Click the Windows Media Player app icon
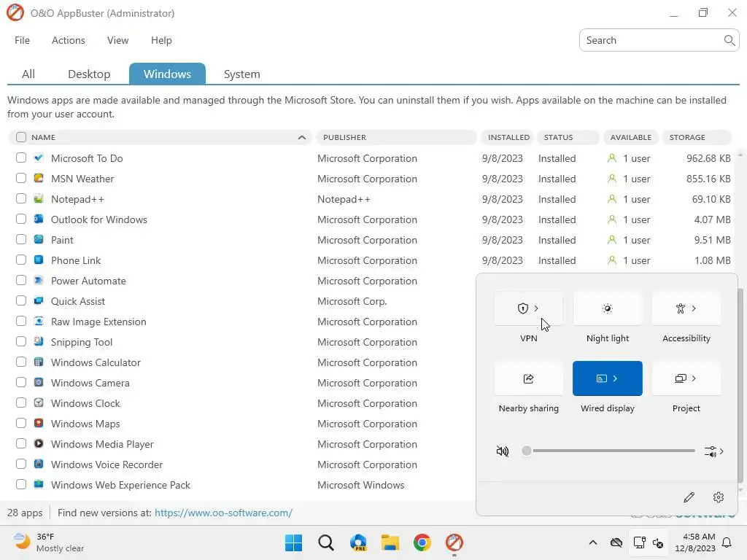 [x=39, y=444]
